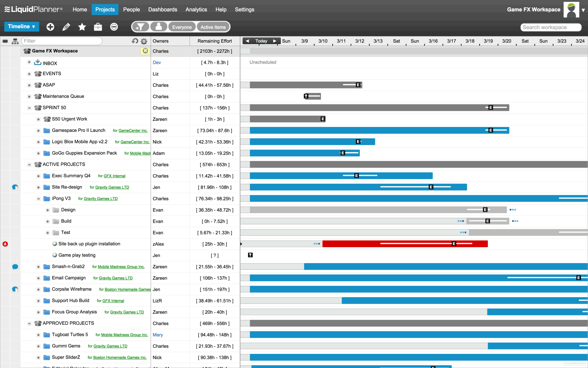Click the comment bubble icon on Smash-n-Grab2 row
The width and height of the screenshot is (588, 368).
click(x=15, y=267)
